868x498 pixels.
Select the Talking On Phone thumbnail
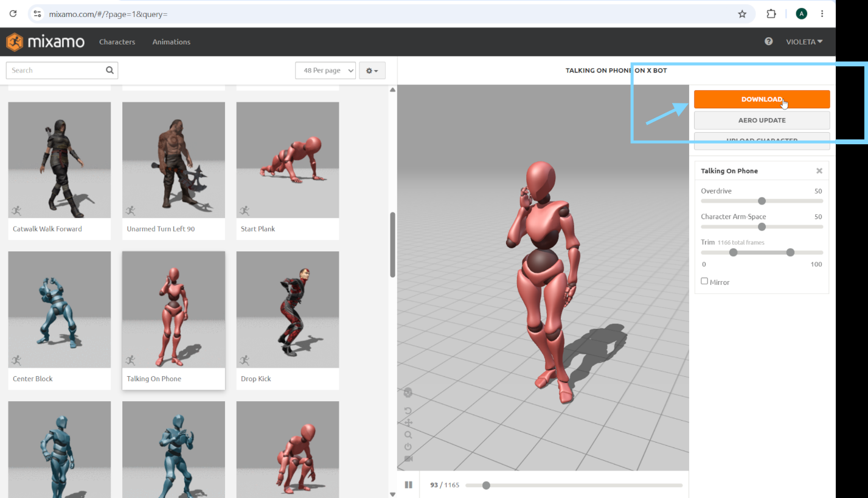[173, 309]
